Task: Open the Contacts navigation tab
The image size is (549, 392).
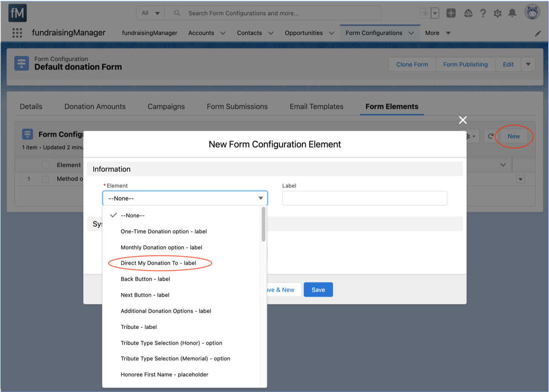Action: pos(249,33)
